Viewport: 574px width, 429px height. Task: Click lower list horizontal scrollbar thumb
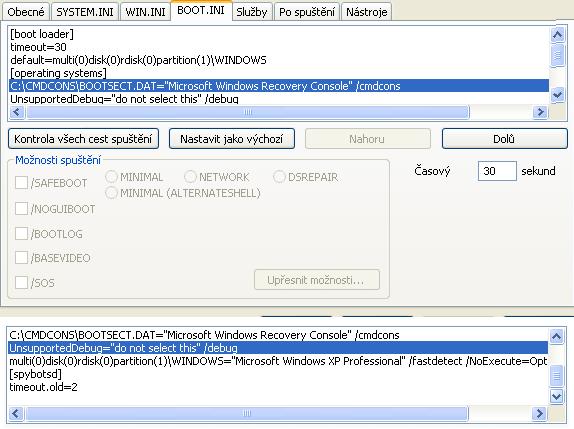click(x=247, y=414)
